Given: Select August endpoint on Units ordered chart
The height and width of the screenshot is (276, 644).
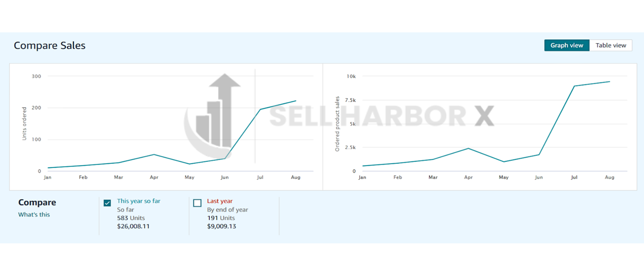Looking at the screenshot, I should 295,101.
